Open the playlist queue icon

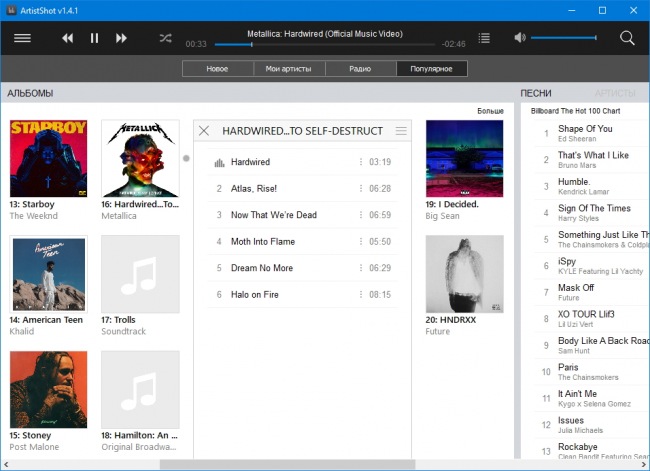pos(484,38)
